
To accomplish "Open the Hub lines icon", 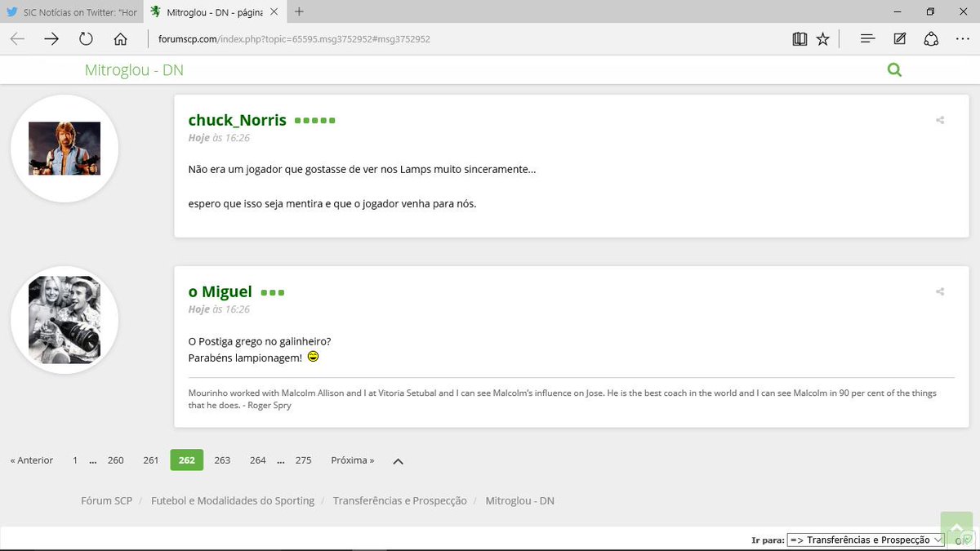I will pos(868,38).
